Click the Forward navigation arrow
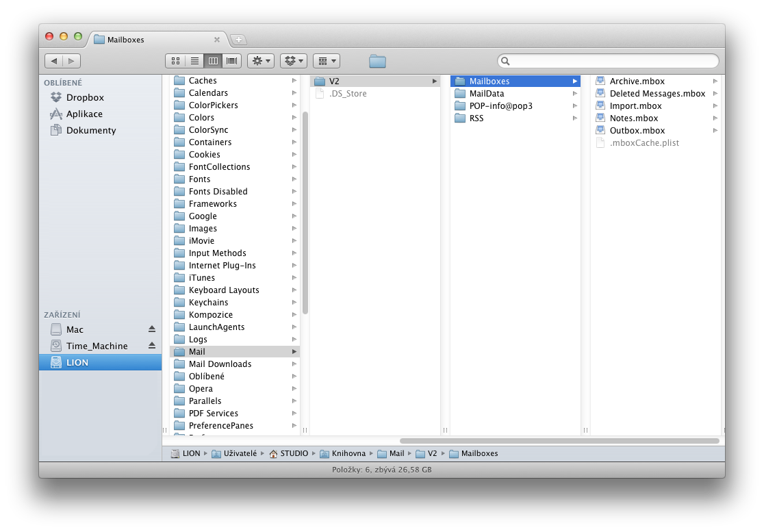The width and height of the screenshot is (764, 532). tap(72, 61)
